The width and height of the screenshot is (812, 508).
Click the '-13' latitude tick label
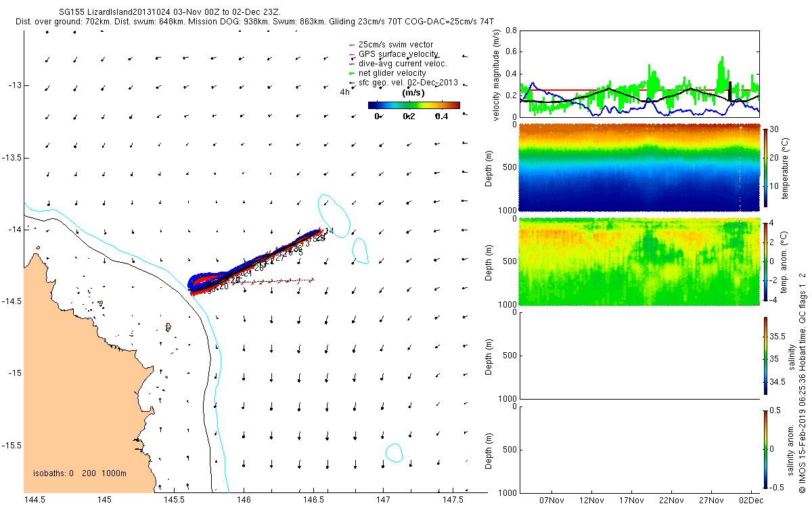point(15,85)
